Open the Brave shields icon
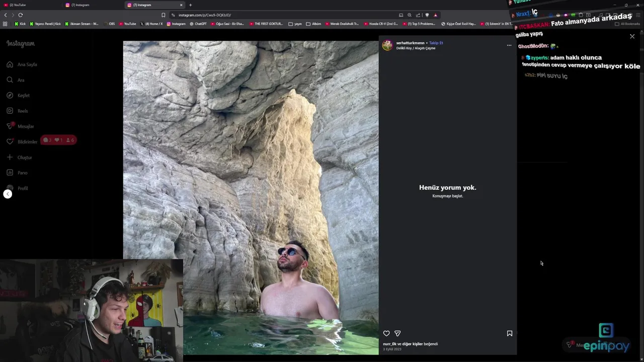The width and height of the screenshot is (644, 362). (x=427, y=15)
